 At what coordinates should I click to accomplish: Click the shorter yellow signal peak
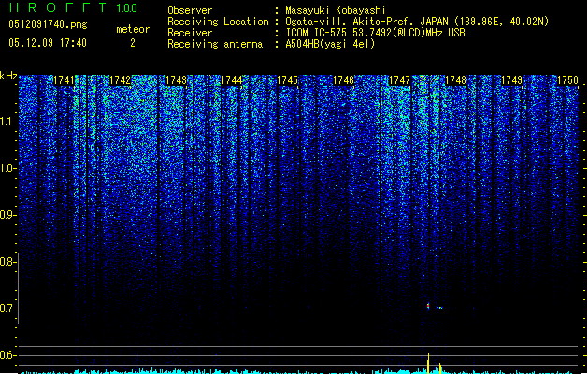(x=440, y=368)
